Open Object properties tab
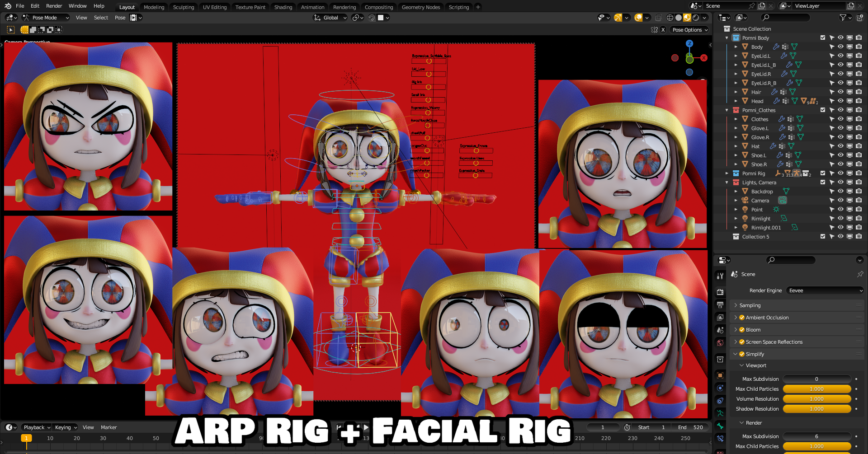Image resolution: width=868 pixels, height=454 pixels. [x=720, y=375]
